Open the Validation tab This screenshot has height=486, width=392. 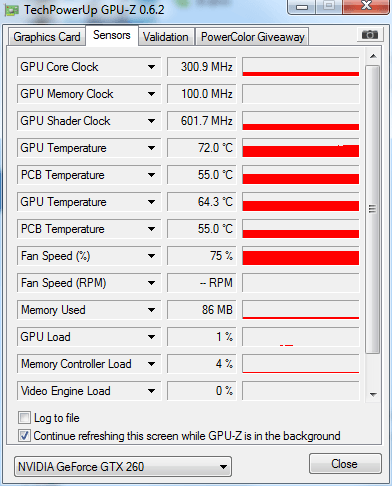pos(166,37)
